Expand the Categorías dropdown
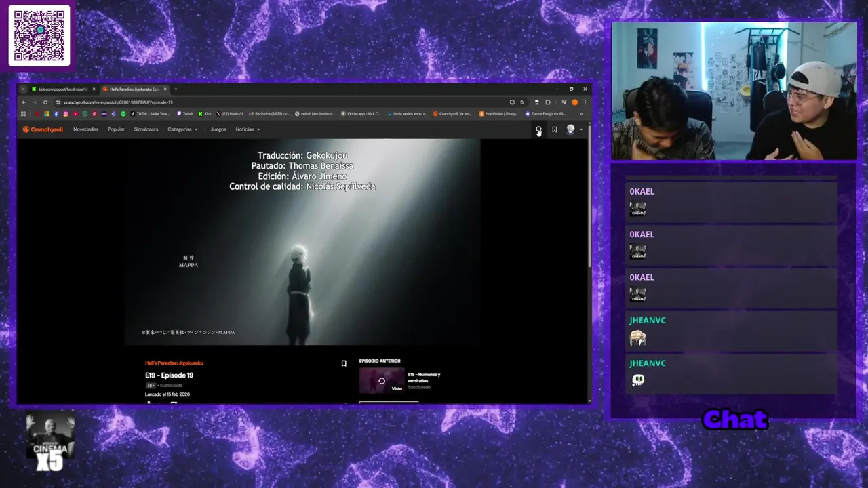This screenshot has height=488, width=868. pyautogui.click(x=182, y=129)
